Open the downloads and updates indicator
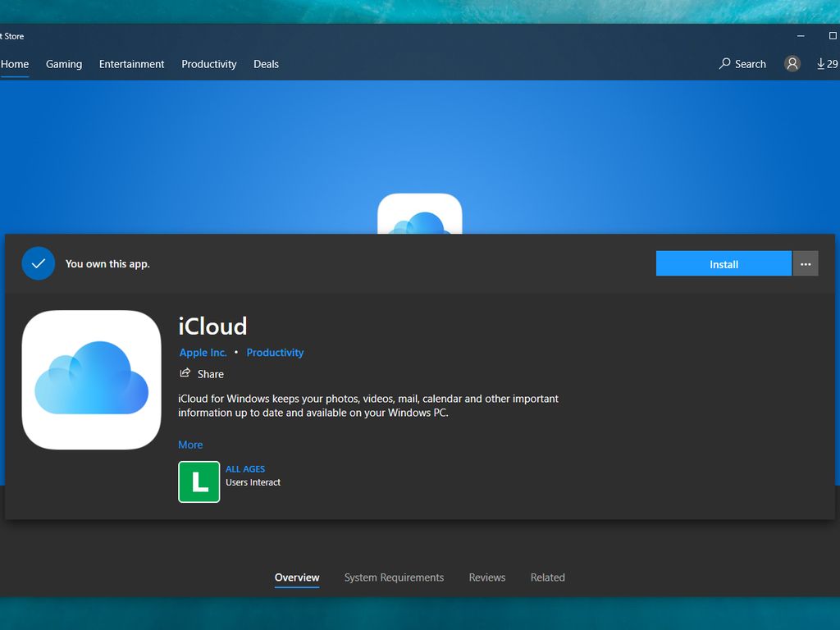 pos(828,64)
